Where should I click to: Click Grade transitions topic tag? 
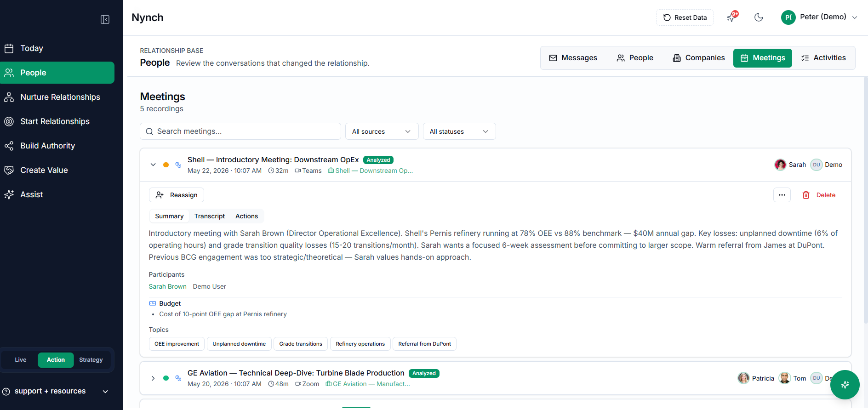tap(301, 344)
